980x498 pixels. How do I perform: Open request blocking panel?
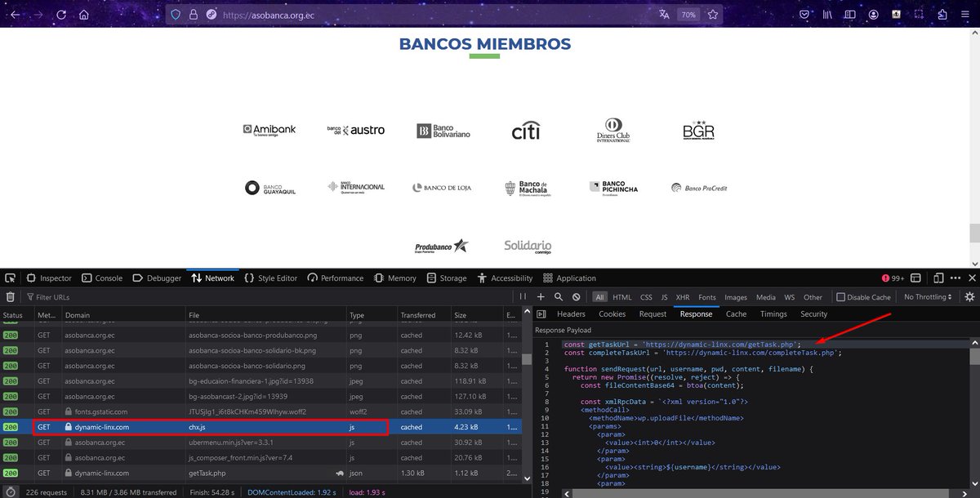pyautogui.click(x=577, y=297)
